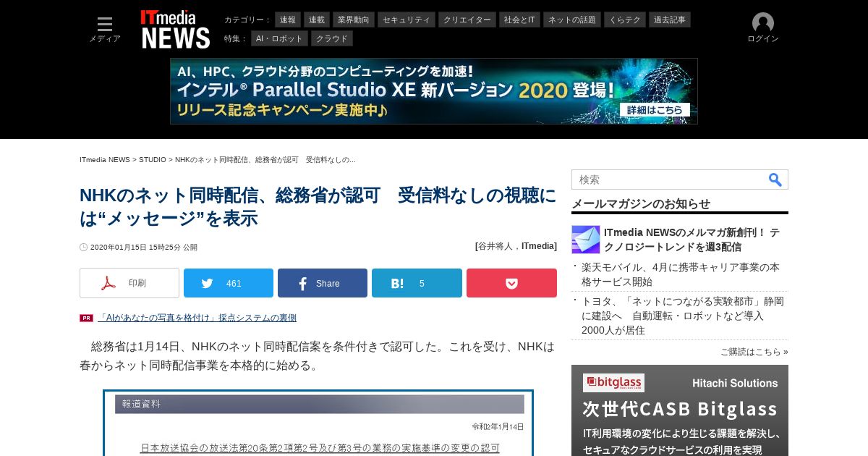Open the クラウド feature

[x=332, y=38]
